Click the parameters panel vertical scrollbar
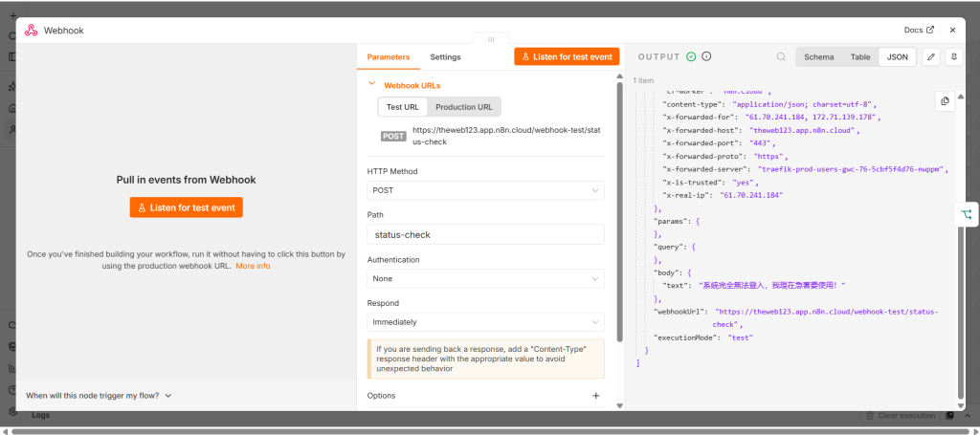This screenshot has height=435, width=980. click(619, 212)
